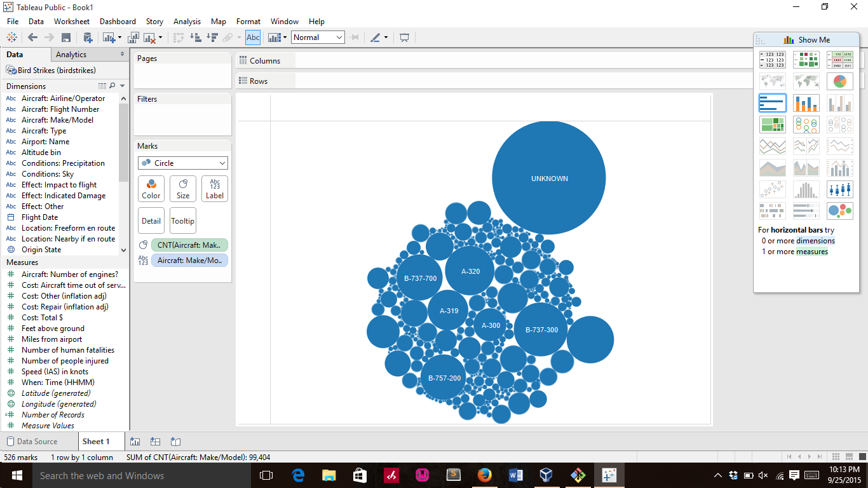The height and width of the screenshot is (488, 868).
Task: Open the Dimensions pane menu arrow
Action: (x=123, y=86)
